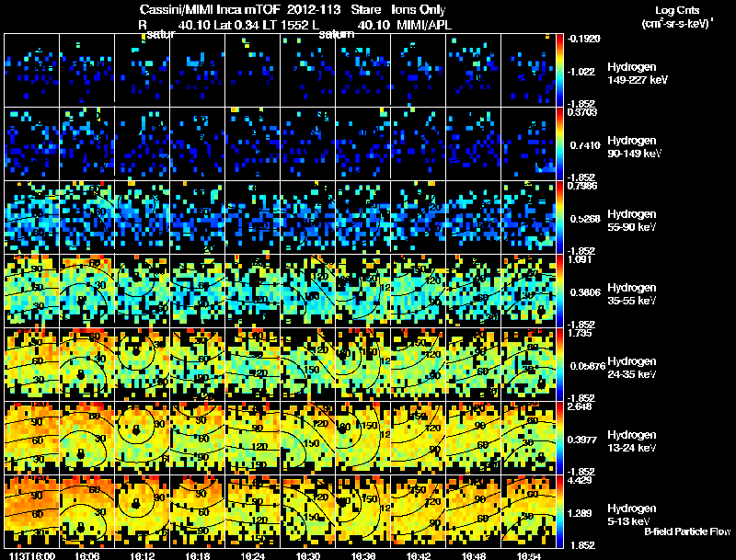Click the 1.289 colorbar midpoint value

(x=580, y=514)
